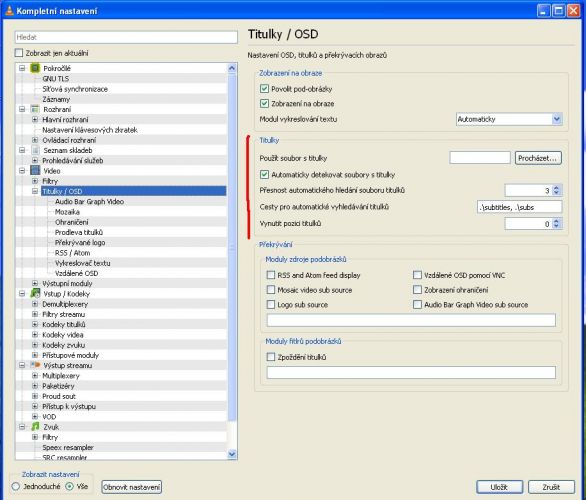Click the Vstup / Kodeky icon
The width and height of the screenshot is (586, 500).
click(x=35, y=293)
